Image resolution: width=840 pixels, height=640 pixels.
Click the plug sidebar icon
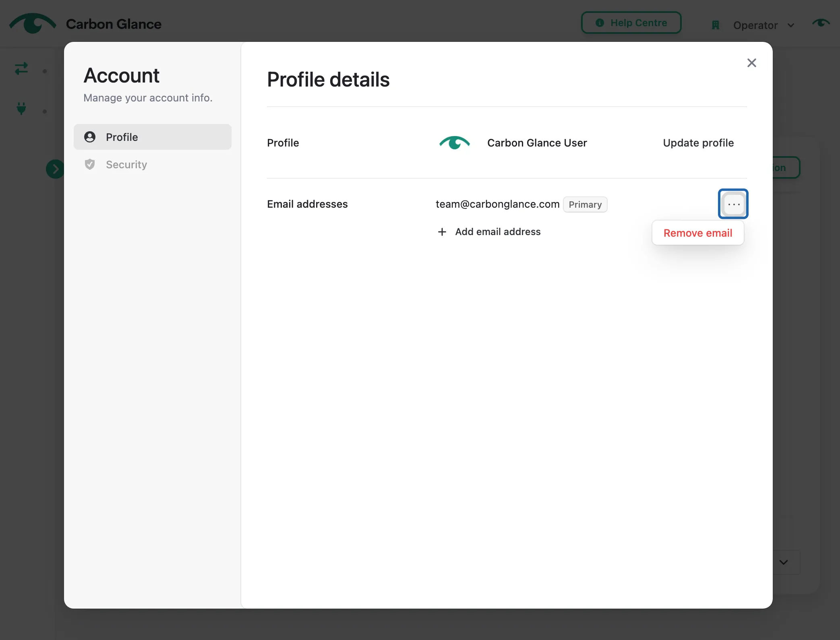tap(21, 109)
